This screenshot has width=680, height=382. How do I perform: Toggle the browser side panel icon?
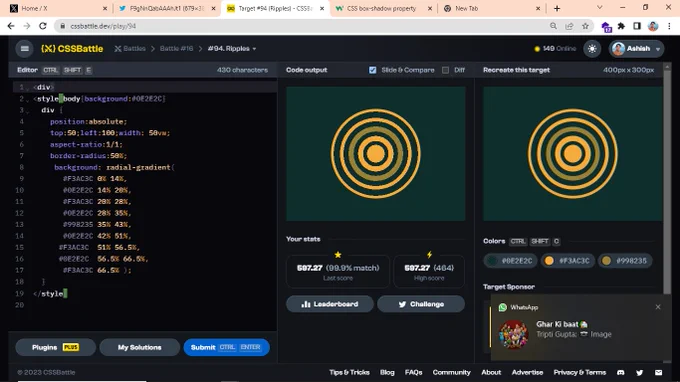click(x=637, y=26)
